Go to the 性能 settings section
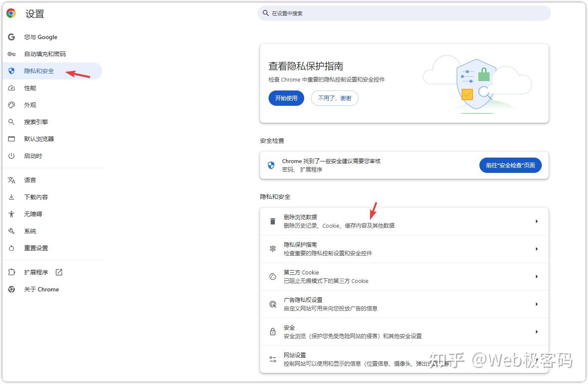This screenshot has height=384, width=588. coord(53,88)
